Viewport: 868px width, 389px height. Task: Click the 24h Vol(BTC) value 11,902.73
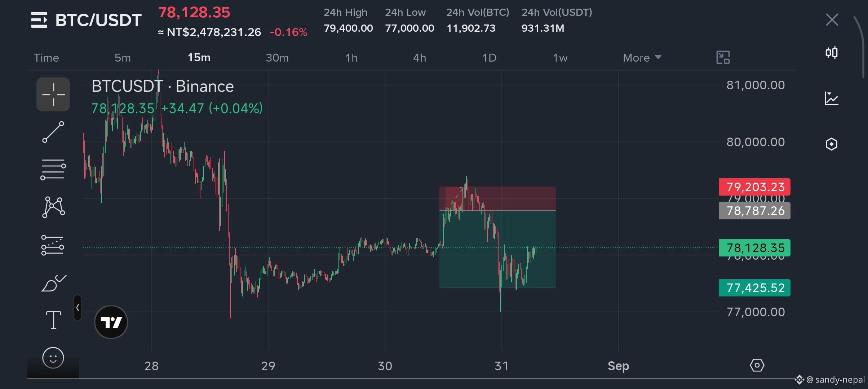[471, 28]
